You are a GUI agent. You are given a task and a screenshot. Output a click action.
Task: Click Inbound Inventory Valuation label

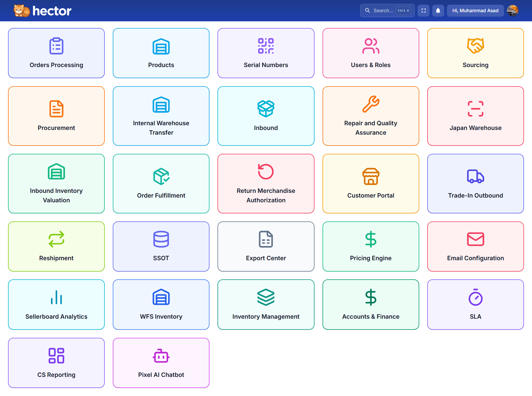tap(56, 195)
